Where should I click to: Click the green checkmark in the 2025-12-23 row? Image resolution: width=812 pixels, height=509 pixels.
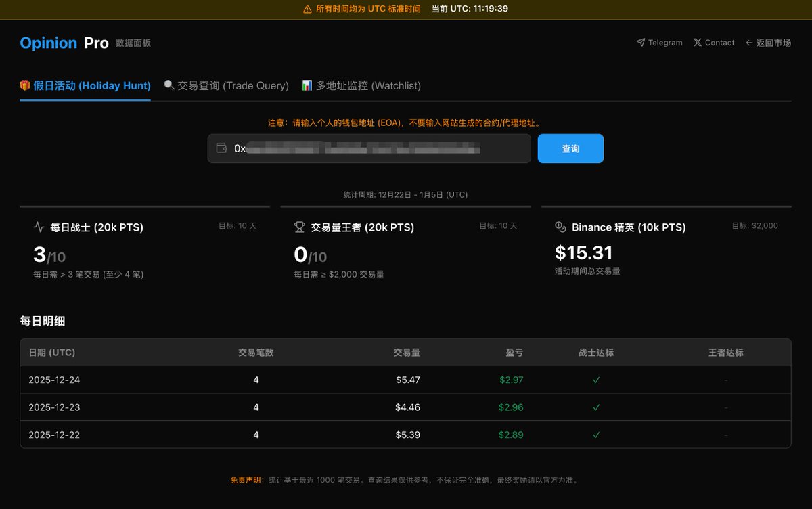pyautogui.click(x=596, y=407)
